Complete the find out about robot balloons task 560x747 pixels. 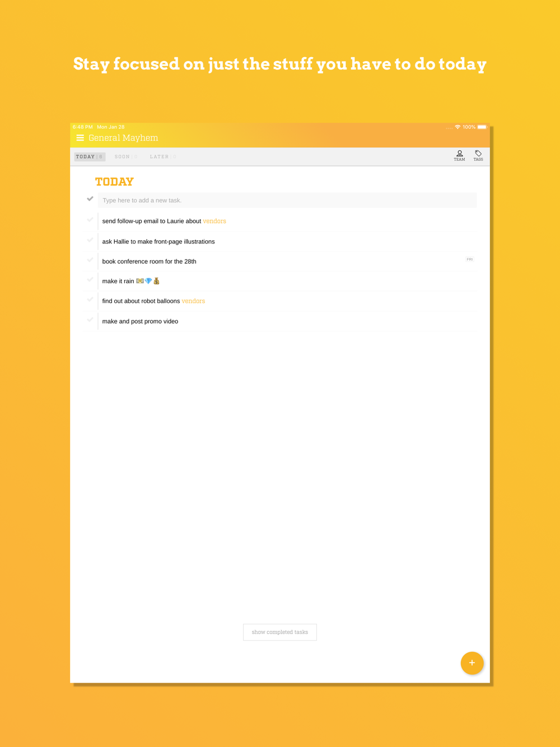(x=90, y=299)
